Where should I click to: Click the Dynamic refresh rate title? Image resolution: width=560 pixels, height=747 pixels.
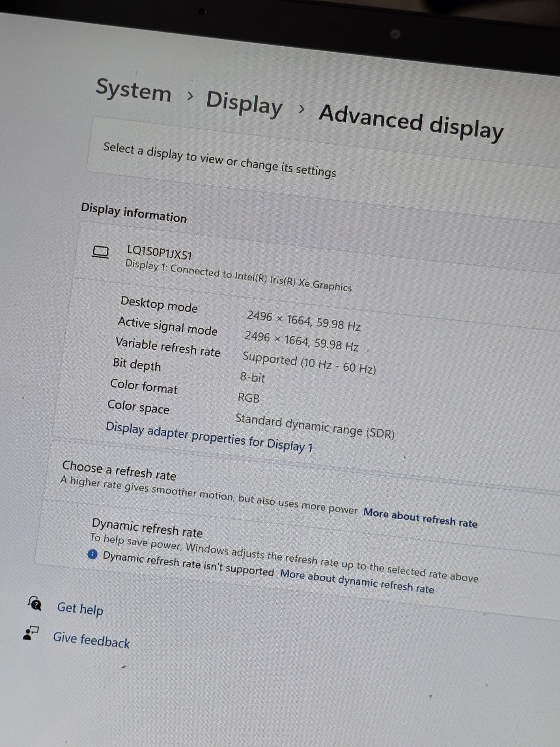147,528
